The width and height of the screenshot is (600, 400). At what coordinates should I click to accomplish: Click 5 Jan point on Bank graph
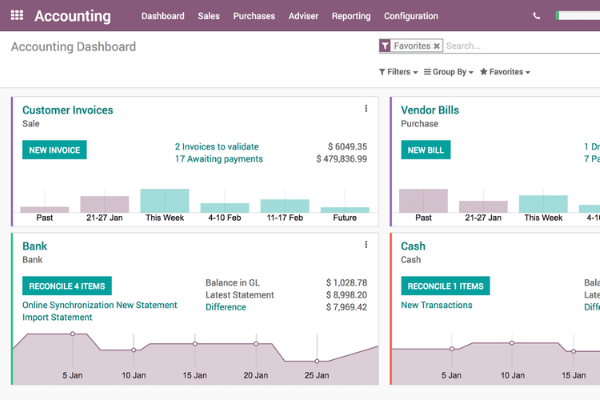(x=72, y=334)
